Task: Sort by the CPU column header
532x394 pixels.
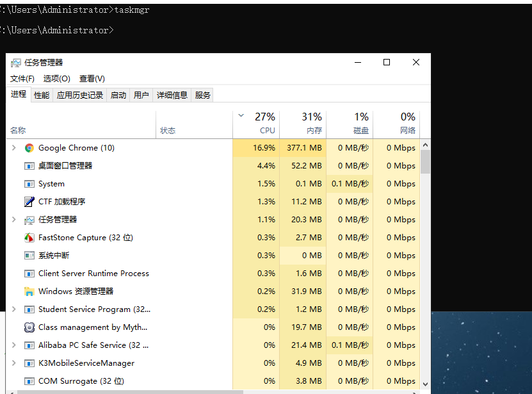Action: pos(256,125)
